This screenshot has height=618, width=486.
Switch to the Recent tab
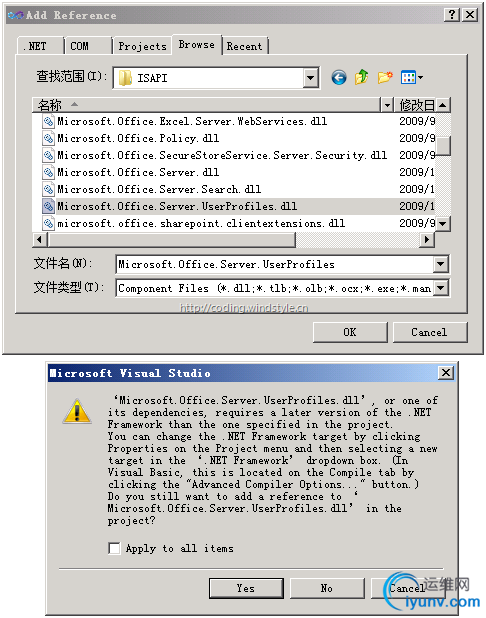(244, 46)
